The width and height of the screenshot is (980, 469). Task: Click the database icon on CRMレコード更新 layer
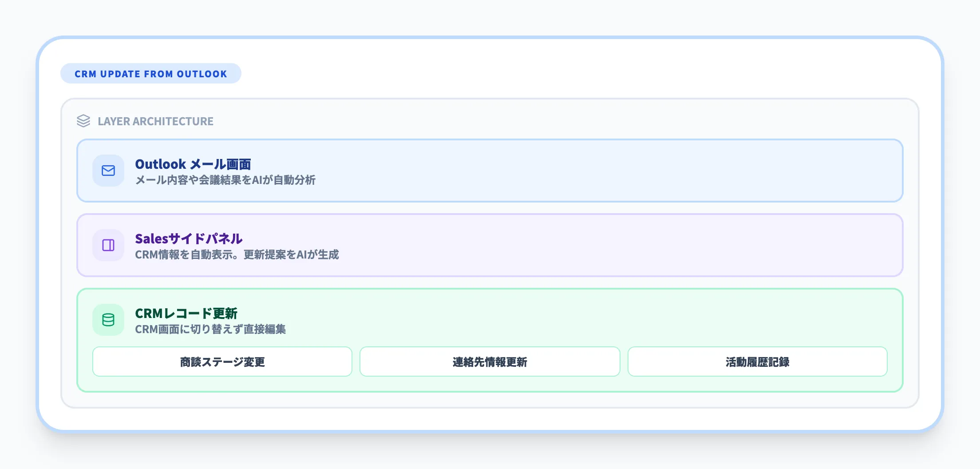108,319
